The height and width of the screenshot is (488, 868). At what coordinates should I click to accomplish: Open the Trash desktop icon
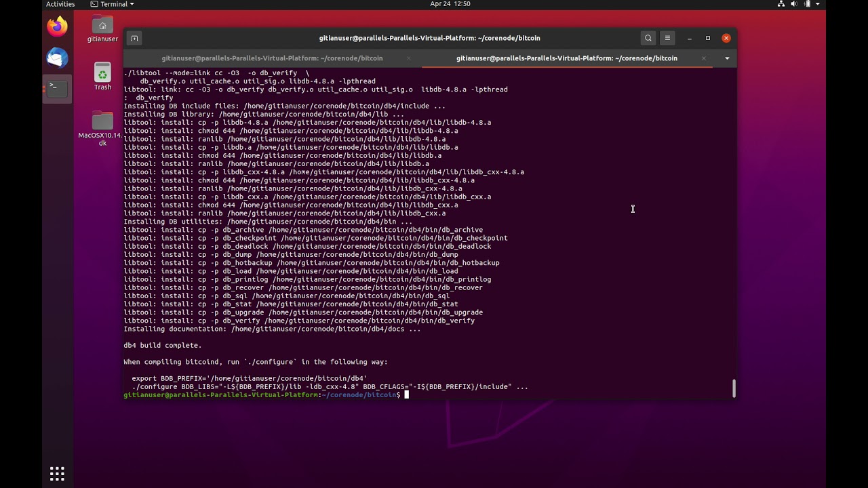[x=102, y=77]
